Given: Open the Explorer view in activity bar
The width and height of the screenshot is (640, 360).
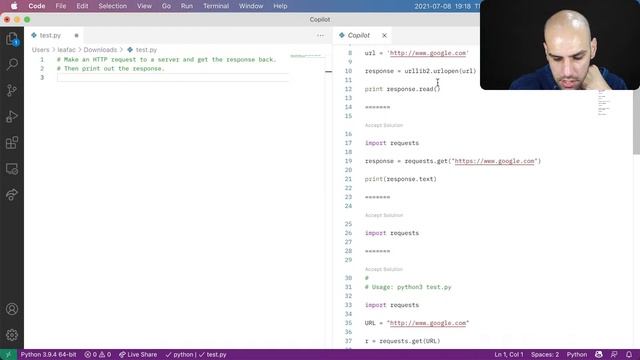Looking at the screenshot, I should click(12, 39).
